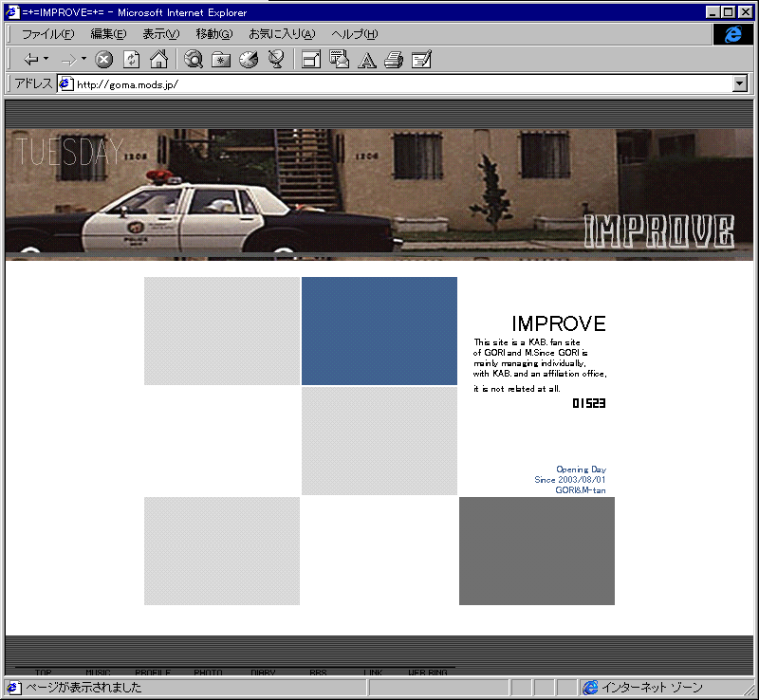Screen dimensions: 759x700
Task: Open the Search pane from the toolbar
Action: pos(194,60)
